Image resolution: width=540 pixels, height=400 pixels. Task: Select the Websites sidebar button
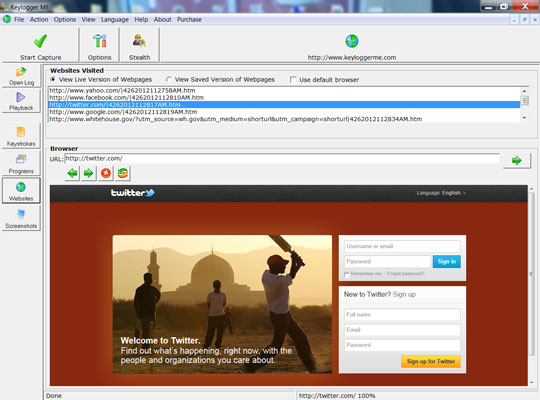[x=21, y=191]
